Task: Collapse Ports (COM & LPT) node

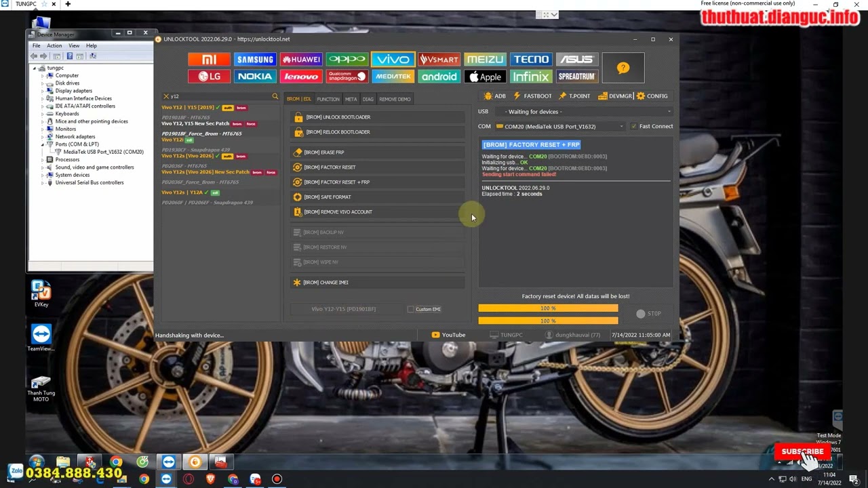Action: click(x=42, y=144)
